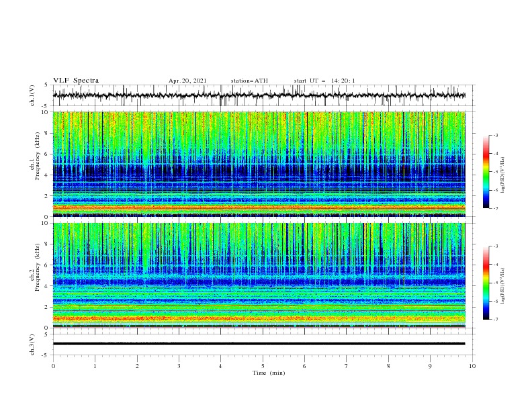Click the ch.1 spectrogram panel
This screenshot has height=411, width=532.
click(x=259, y=164)
